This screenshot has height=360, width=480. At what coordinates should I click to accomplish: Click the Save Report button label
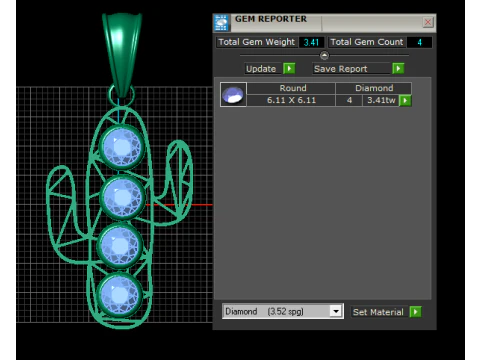351,69
